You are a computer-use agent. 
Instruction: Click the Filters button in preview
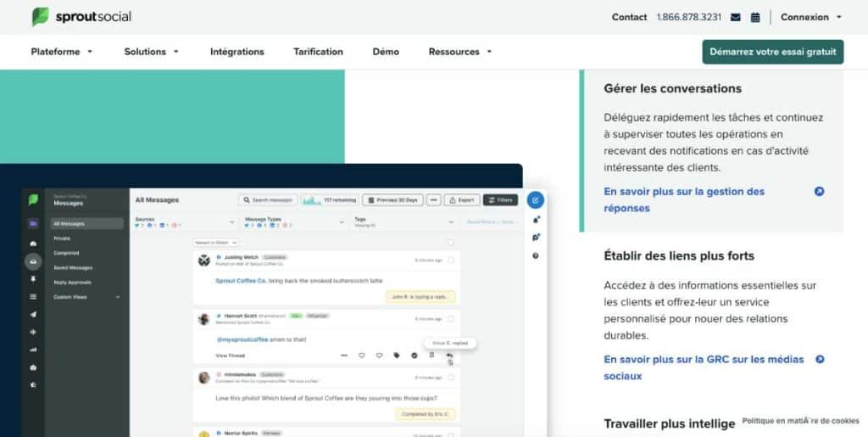point(500,200)
